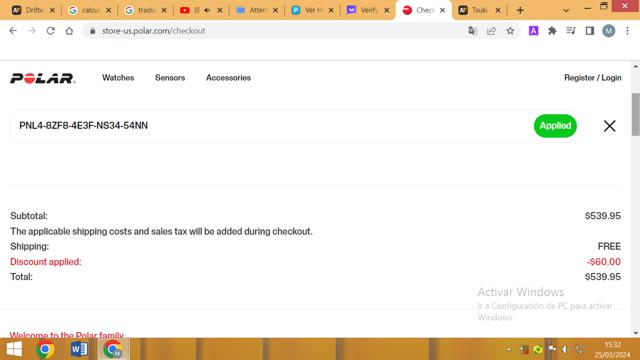Open Word from the taskbar
The image size is (640, 360).
tap(79, 349)
